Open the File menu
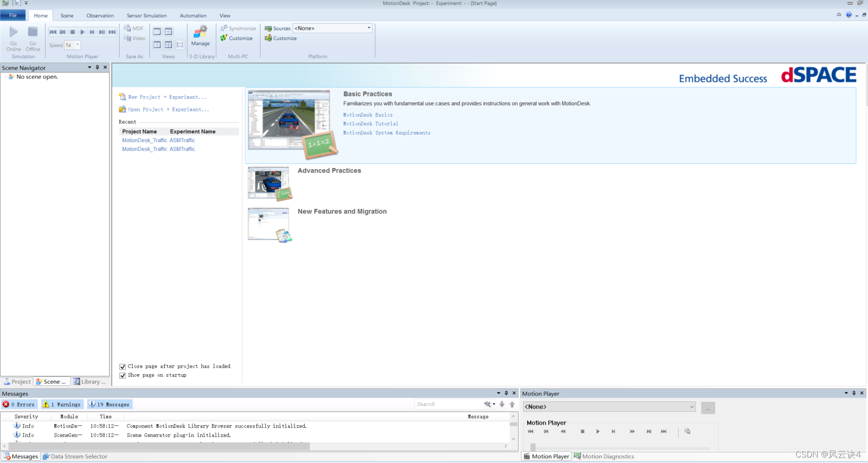The image size is (868, 463). tap(13, 16)
